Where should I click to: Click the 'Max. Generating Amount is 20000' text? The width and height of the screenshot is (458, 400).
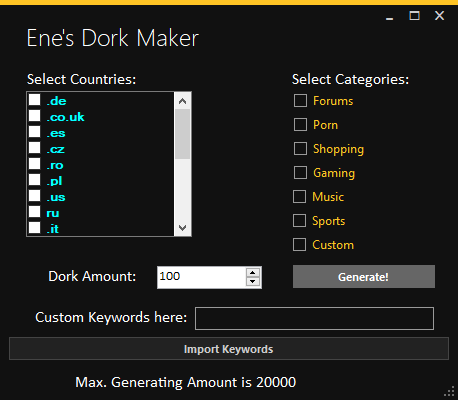coord(186,382)
